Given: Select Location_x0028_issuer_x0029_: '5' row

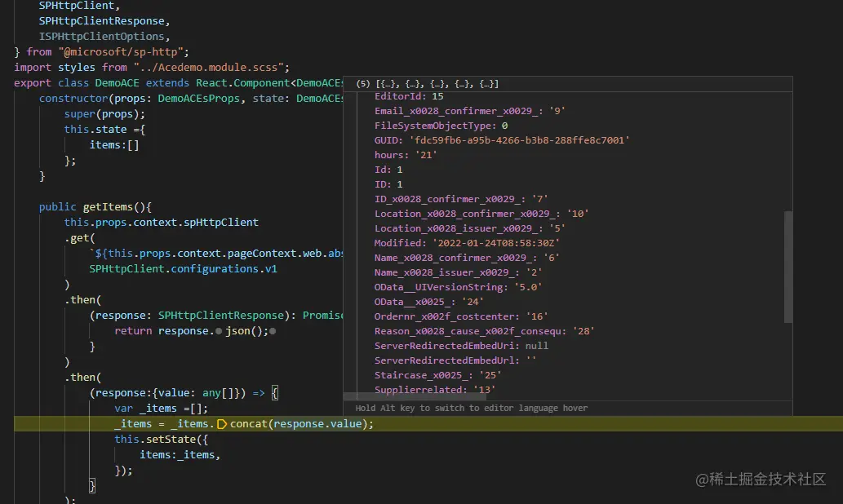Looking at the screenshot, I should click(469, 228).
